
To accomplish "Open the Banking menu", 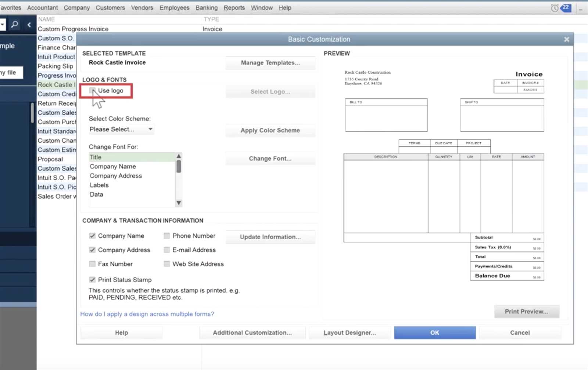I will coord(207,8).
